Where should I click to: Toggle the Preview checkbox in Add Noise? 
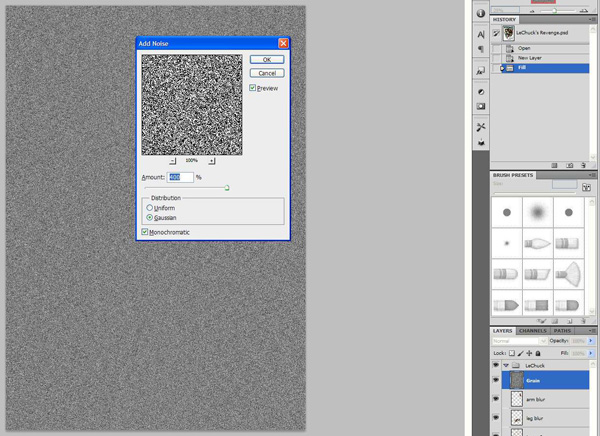point(253,88)
